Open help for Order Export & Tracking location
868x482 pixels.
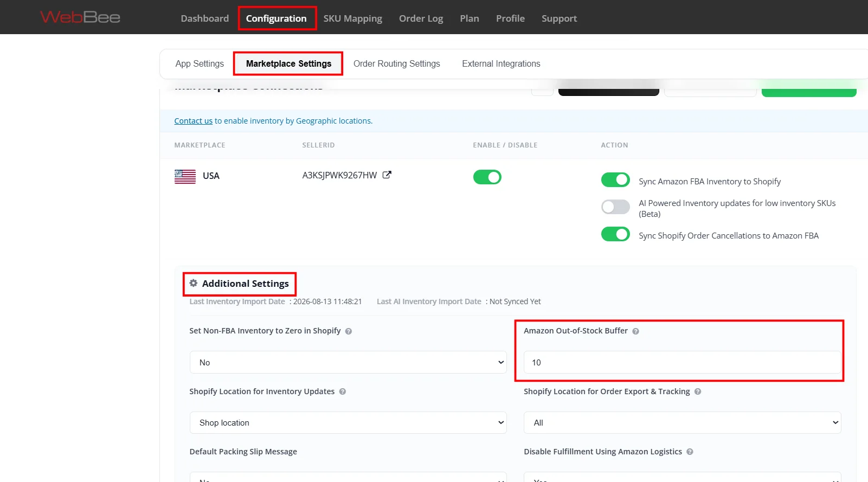[698, 391]
